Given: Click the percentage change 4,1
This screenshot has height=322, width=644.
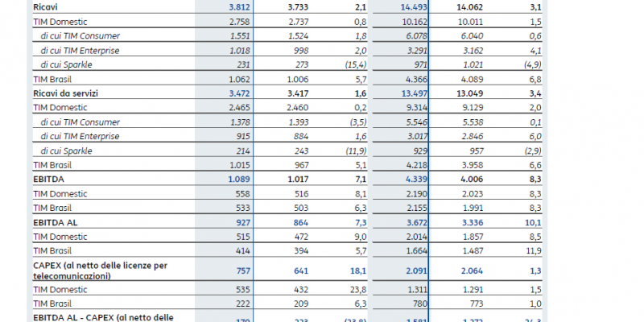Looking at the screenshot, I should pos(535,51).
